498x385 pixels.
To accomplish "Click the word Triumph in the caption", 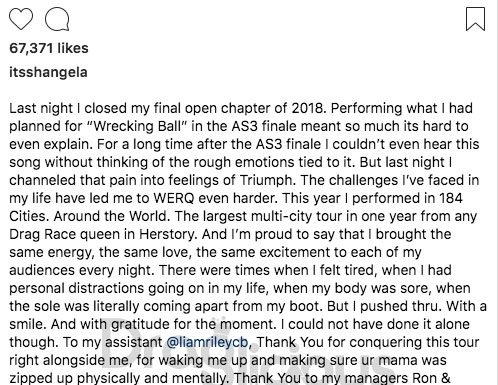I will pos(268,180).
